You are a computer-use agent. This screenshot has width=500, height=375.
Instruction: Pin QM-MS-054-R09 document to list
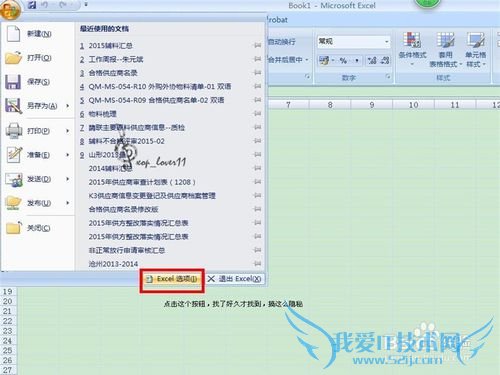[x=258, y=100]
